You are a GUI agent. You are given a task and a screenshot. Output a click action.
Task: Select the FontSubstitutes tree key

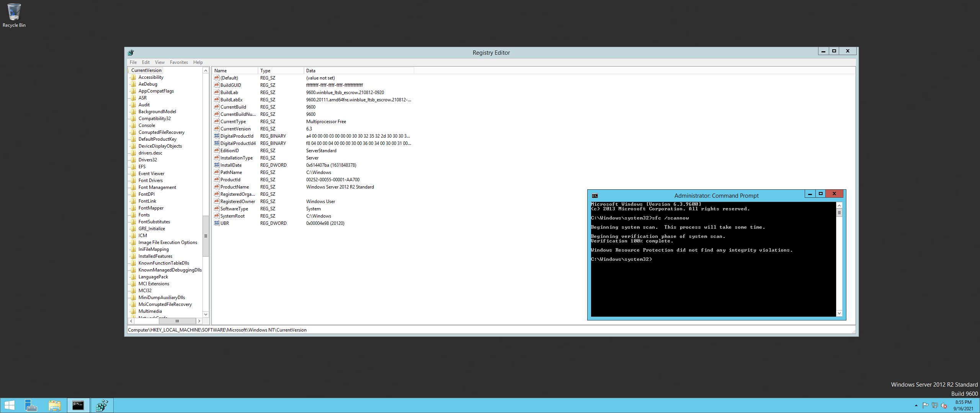[154, 222]
